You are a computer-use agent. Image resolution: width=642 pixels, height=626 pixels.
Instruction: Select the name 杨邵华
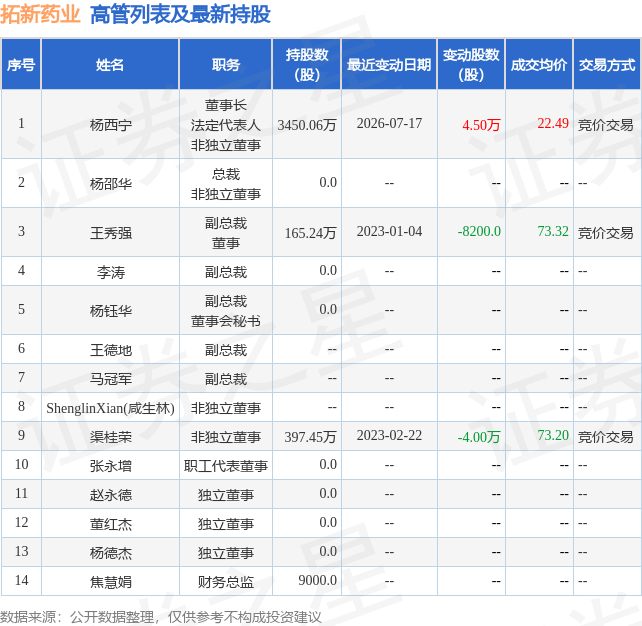tap(111, 184)
